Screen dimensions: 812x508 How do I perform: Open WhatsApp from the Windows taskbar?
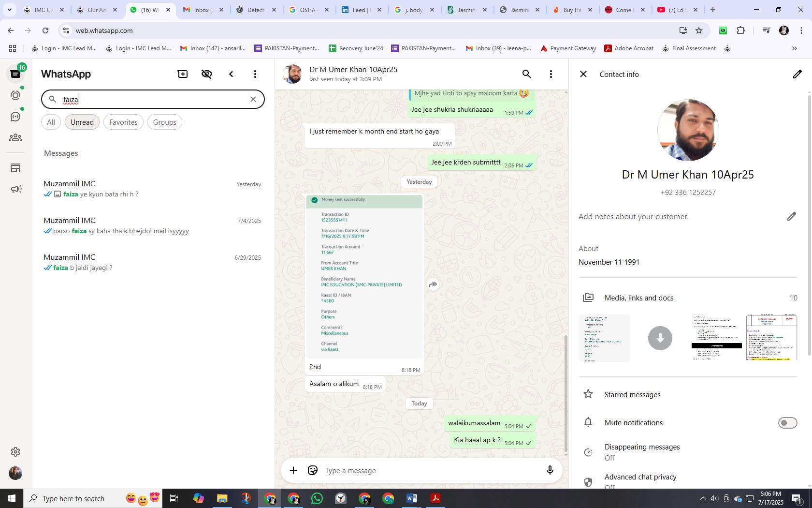coord(317,498)
